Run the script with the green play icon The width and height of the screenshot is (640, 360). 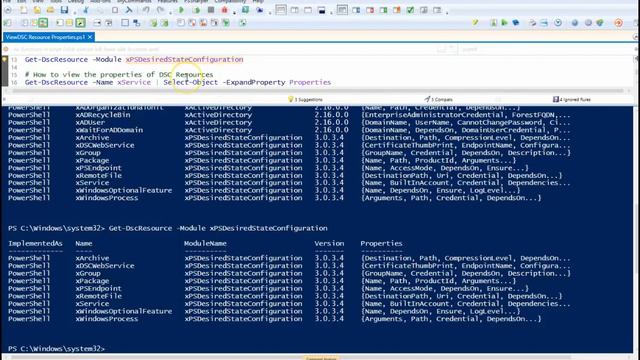[181, 10]
